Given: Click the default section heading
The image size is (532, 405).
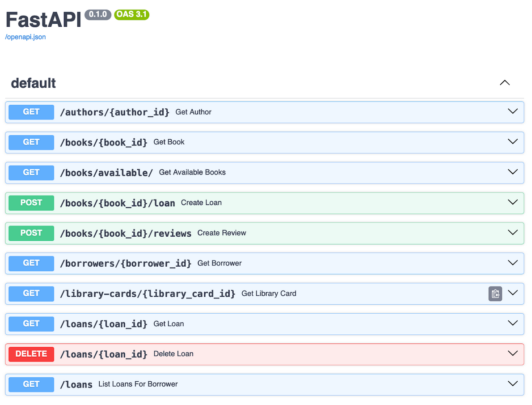Looking at the screenshot, I should pos(33,83).
